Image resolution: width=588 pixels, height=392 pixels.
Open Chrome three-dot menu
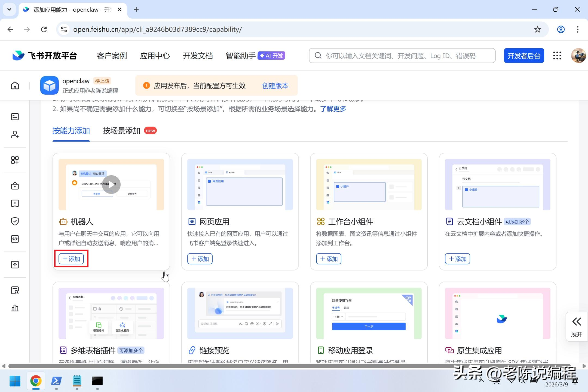[577, 29]
